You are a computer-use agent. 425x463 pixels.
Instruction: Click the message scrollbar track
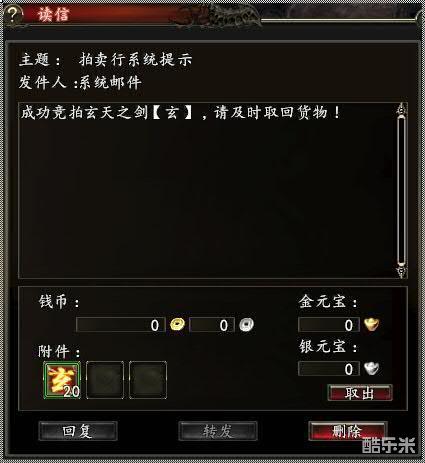(402, 191)
